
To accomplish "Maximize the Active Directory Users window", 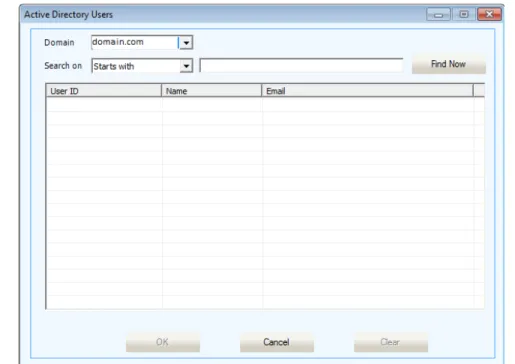I will 464,14.
